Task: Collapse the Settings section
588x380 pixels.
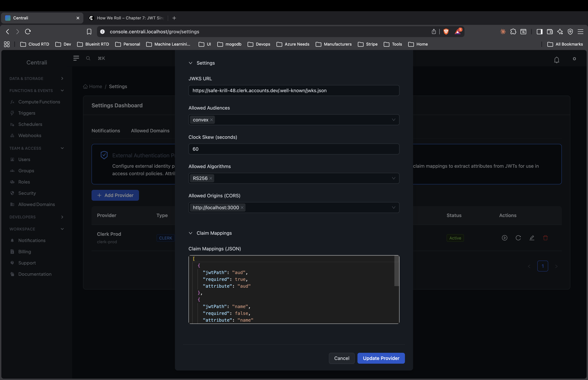Action: [191, 63]
